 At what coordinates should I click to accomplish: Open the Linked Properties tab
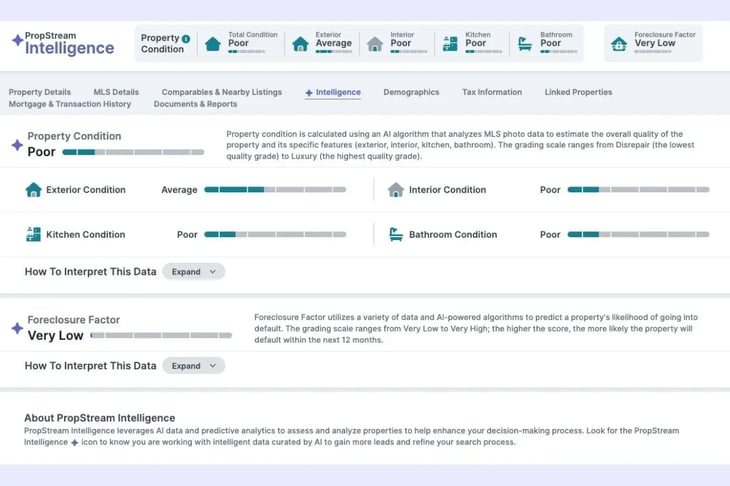coord(578,92)
